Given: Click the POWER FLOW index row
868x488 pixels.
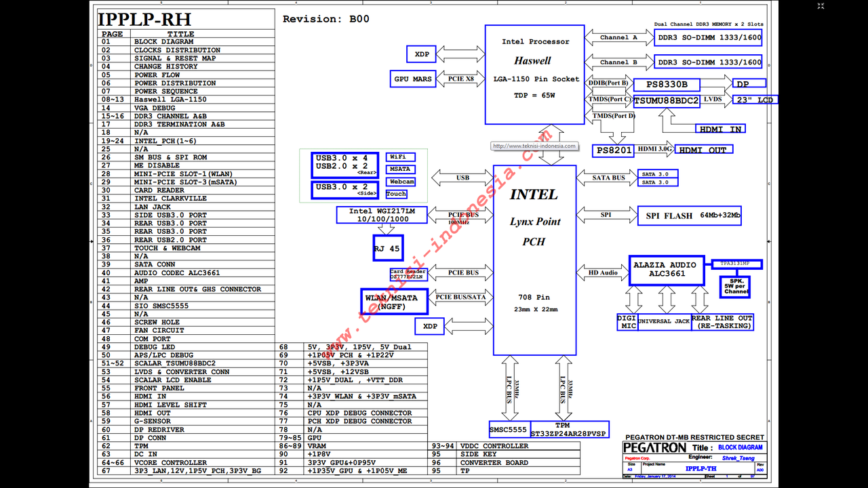Looking at the screenshot, I should tap(186, 75).
